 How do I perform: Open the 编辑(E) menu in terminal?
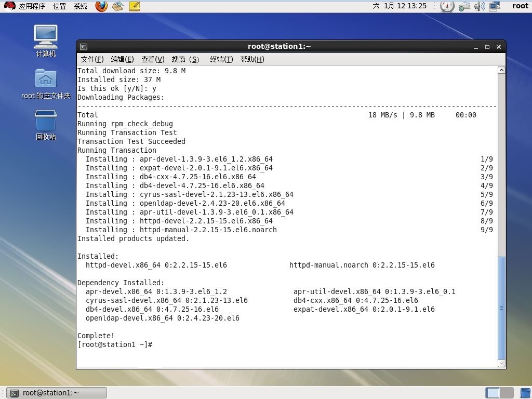123,59
